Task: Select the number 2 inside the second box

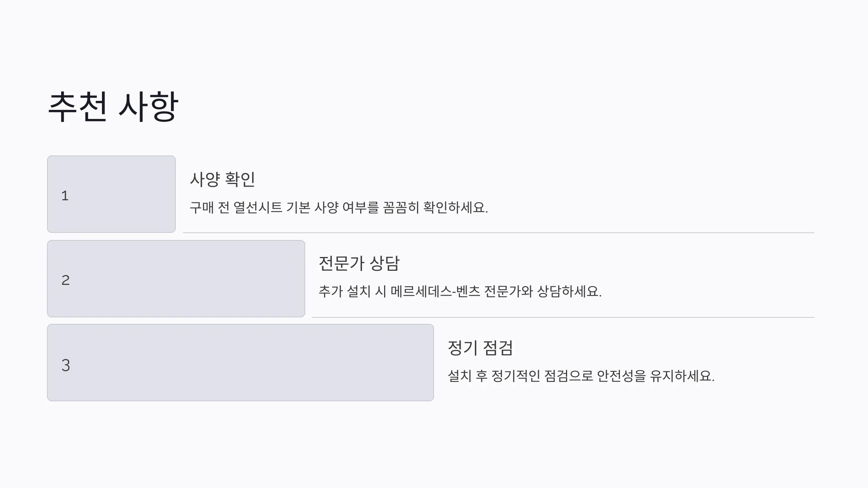Action: (x=65, y=280)
